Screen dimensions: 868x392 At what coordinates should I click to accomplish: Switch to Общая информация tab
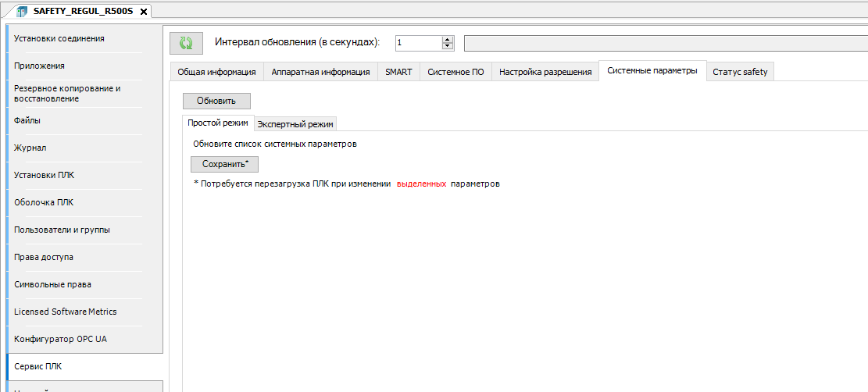216,72
